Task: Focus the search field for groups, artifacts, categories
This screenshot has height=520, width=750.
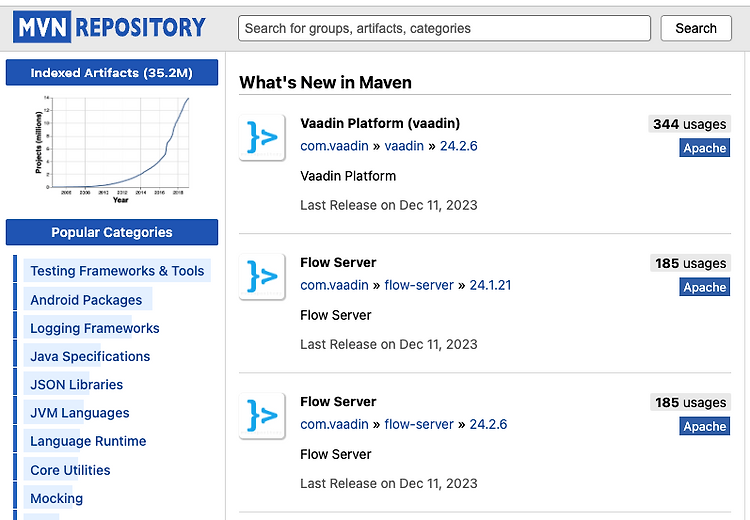Action: 444,28
